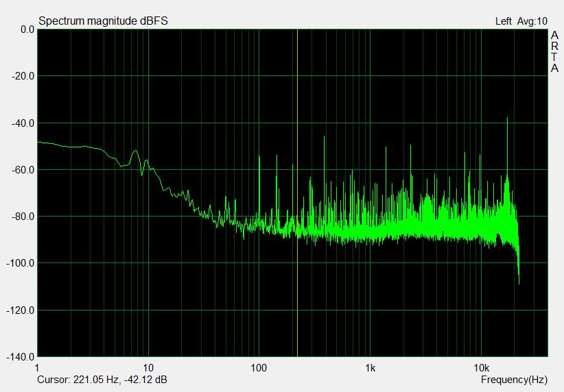Click the '10' frequency axis label
564x392 pixels.
point(148,368)
